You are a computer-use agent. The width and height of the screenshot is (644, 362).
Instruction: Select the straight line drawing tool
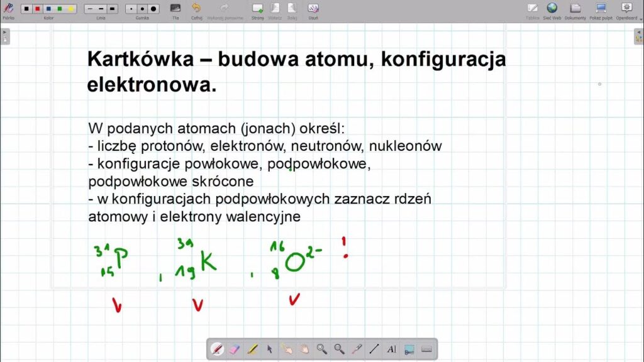point(374,349)
